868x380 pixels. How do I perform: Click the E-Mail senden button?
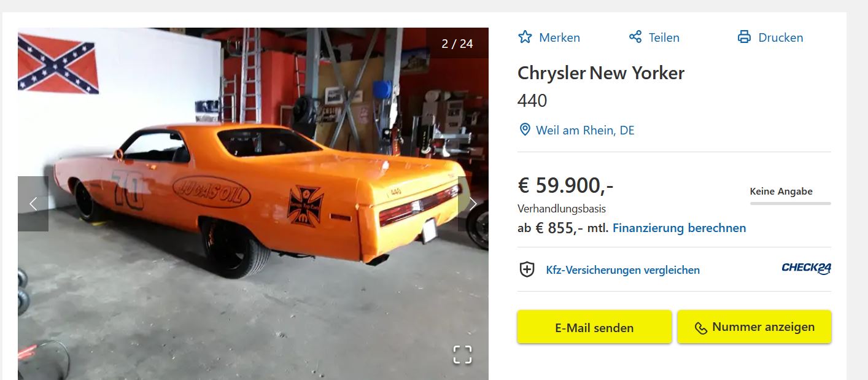(594, 327)
